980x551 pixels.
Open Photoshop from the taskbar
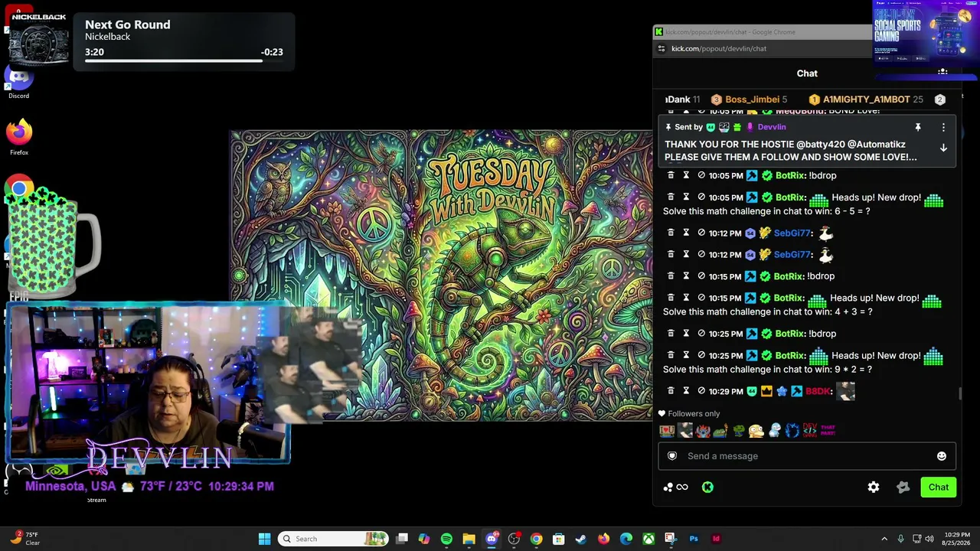[694, 539]
